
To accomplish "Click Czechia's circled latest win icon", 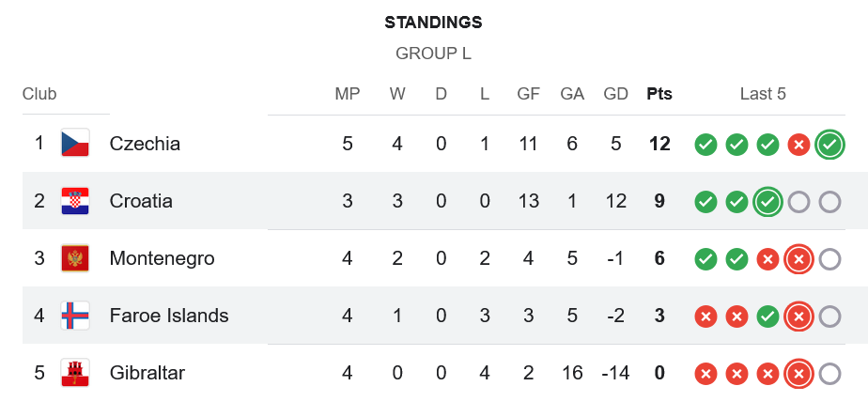I will 829,145.
